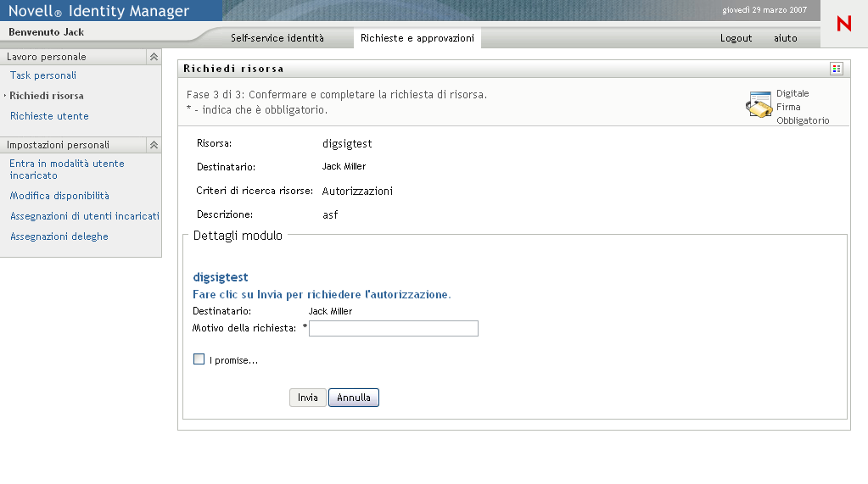Open the Richiedi risorsa panel legend icon

[837, 69]
